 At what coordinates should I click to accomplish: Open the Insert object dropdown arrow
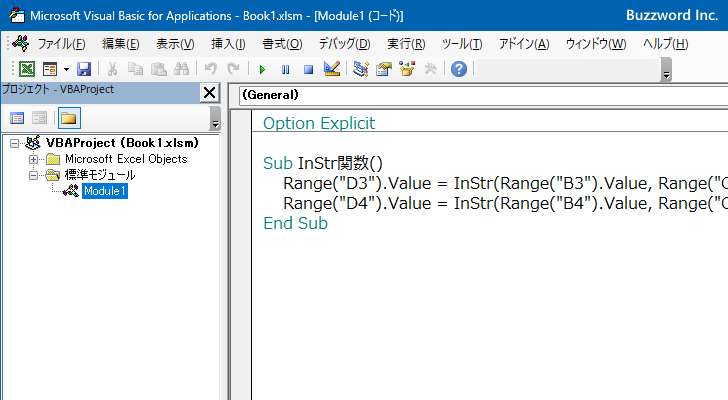66,70
